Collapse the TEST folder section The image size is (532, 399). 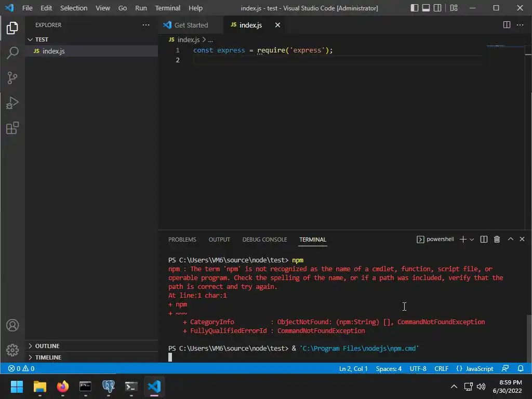pyautogui.click(x=91, y=39)
